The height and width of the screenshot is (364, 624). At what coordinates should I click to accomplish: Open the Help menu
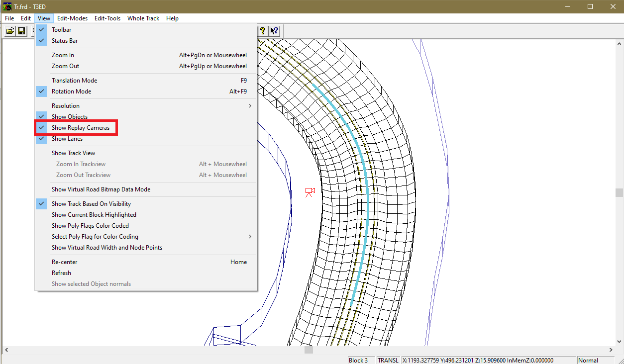[x=172, y=18]
